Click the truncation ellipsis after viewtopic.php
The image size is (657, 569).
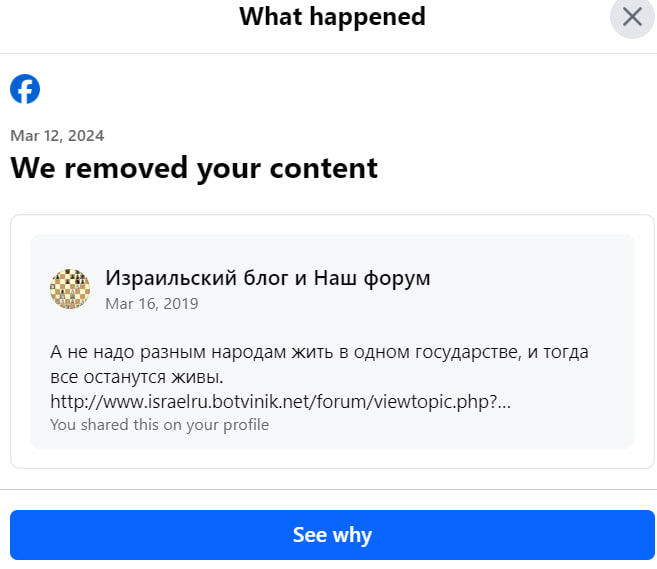tap(504, 403)
